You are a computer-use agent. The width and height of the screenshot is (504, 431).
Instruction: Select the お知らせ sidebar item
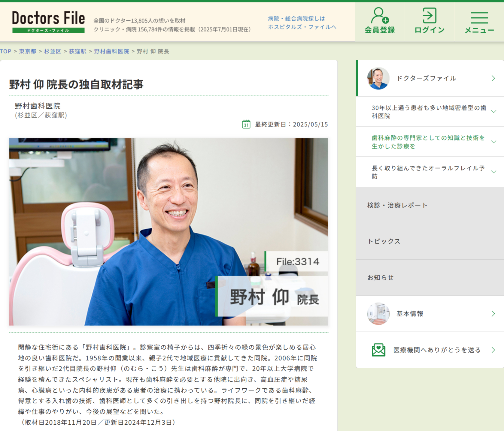click(x=380, y=278)
